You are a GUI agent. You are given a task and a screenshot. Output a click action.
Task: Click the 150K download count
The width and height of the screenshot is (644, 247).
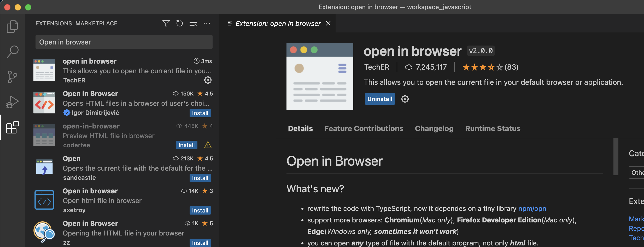tap(183, 93)
